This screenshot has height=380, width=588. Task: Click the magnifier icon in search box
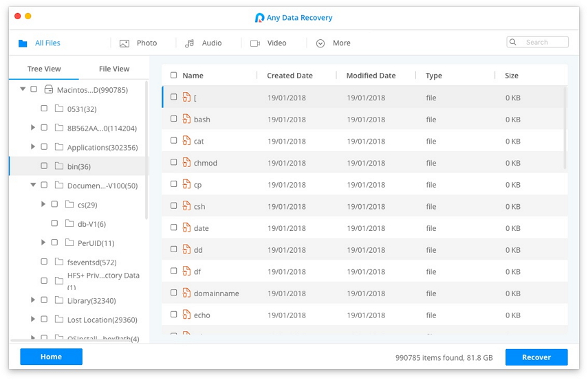[x=513, y=42]
